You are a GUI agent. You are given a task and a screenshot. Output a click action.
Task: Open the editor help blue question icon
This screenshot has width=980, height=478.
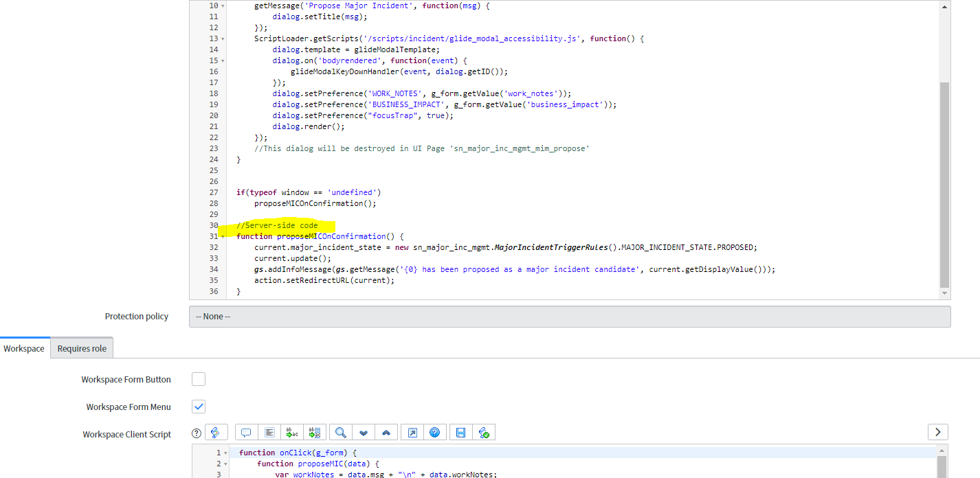[x=434, y=433]
